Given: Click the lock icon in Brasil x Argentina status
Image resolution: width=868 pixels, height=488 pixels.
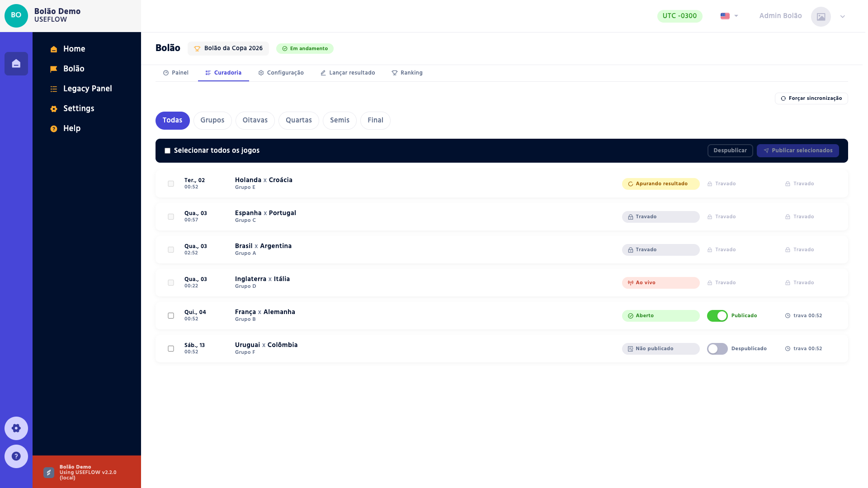Looking at the screenshot, I should pyautogui.click(x=630, y=250).
